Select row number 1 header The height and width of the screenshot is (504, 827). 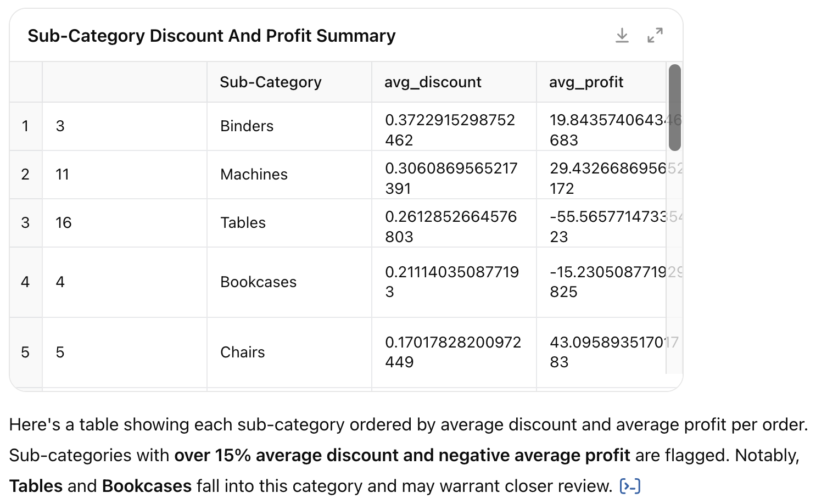click(x=26, y=126)
